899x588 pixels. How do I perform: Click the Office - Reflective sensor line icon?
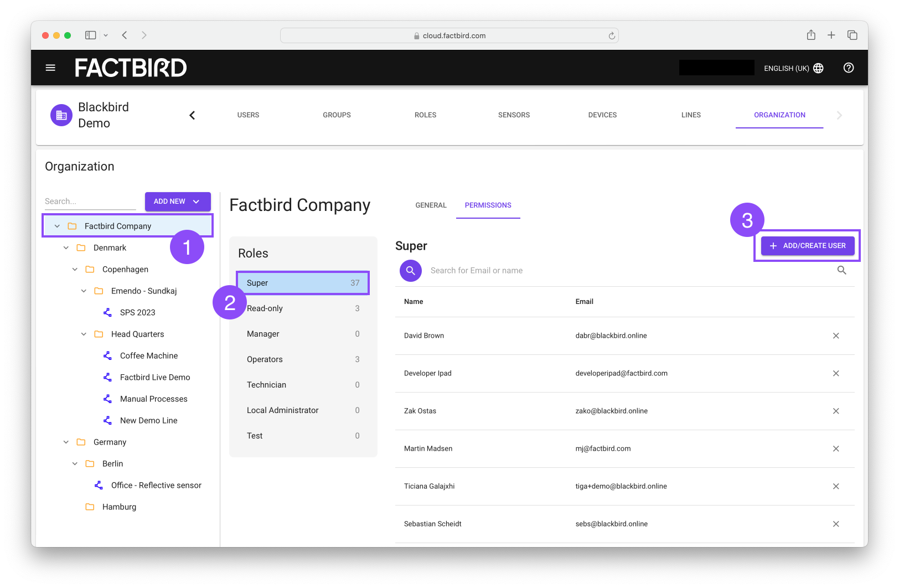click(99, 485)
